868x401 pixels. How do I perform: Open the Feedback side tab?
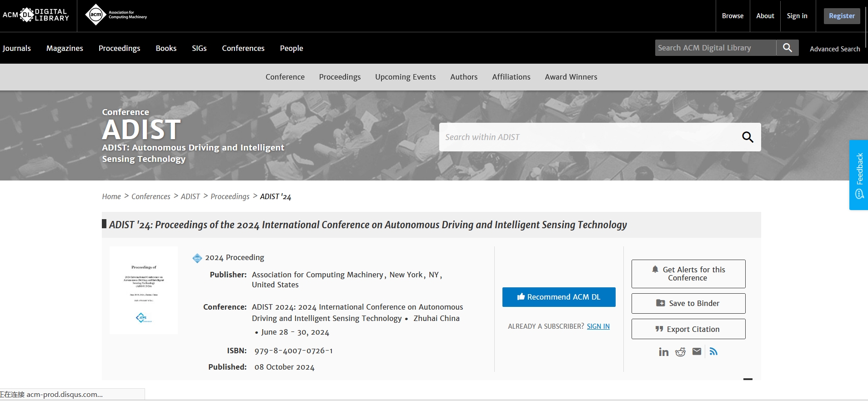[x=858, y=175]
